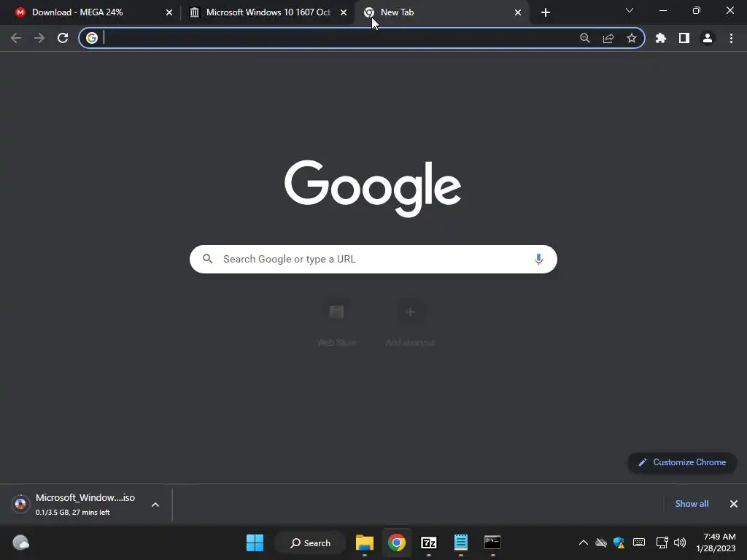Image resolution: width=747 pixels, height=560 pixels.
Task: Start voice search with the microphone
Action: [539, 259]
